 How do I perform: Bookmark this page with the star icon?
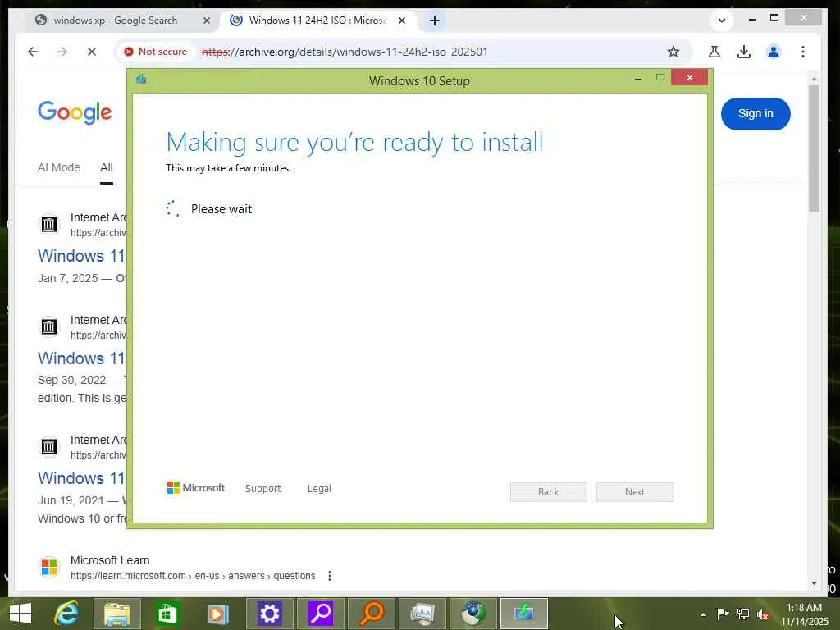coord(673,52)
